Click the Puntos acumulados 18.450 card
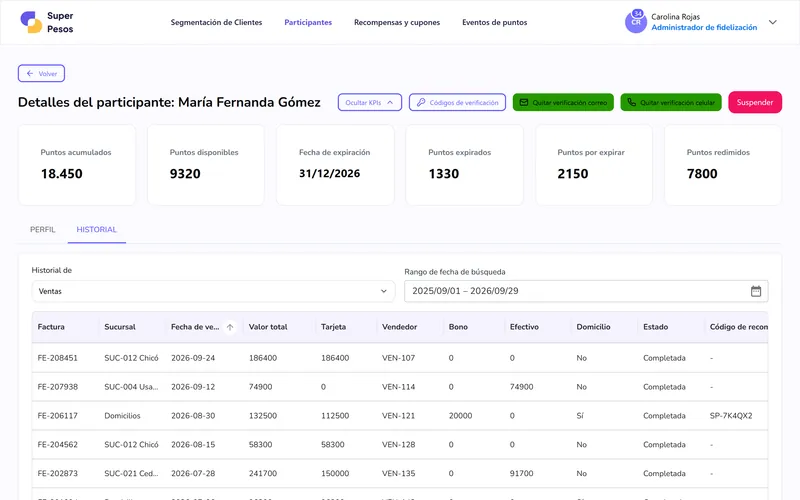This screenshot has height=500, width=800. [x=77, y=165]
